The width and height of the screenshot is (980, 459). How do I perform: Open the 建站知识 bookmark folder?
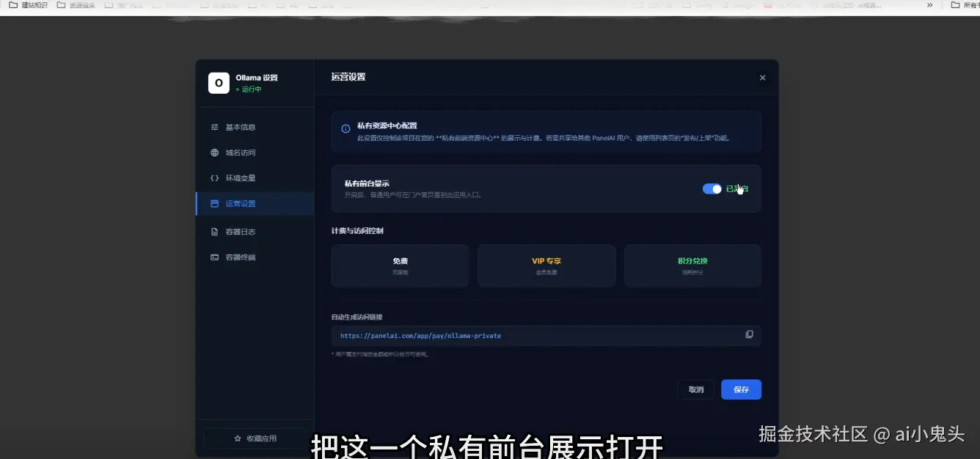29,5
